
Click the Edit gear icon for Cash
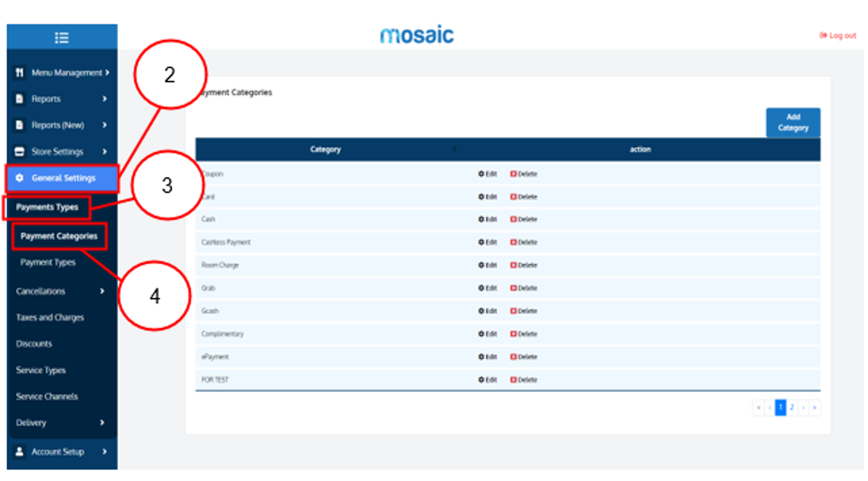pos(481,219)
